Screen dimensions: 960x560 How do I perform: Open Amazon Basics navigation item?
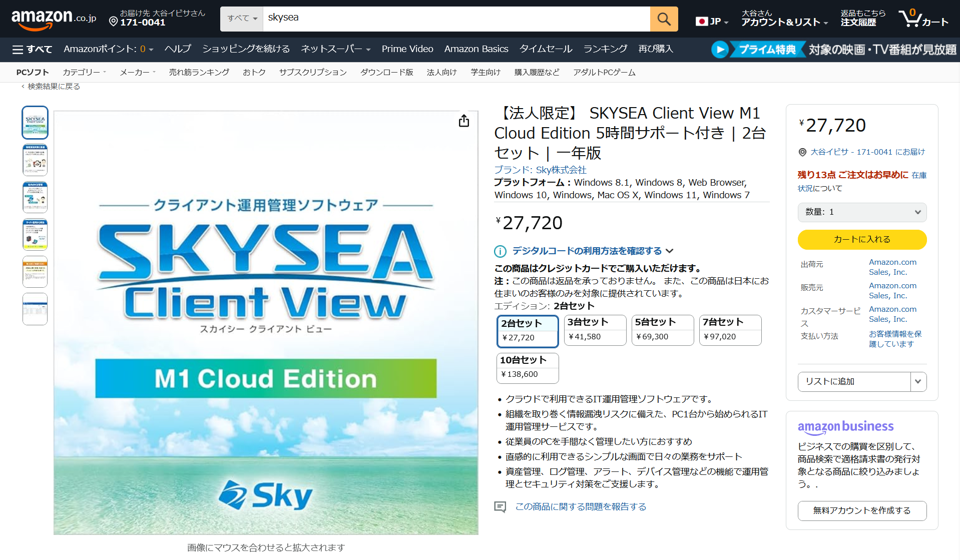(x=476, y=49)
